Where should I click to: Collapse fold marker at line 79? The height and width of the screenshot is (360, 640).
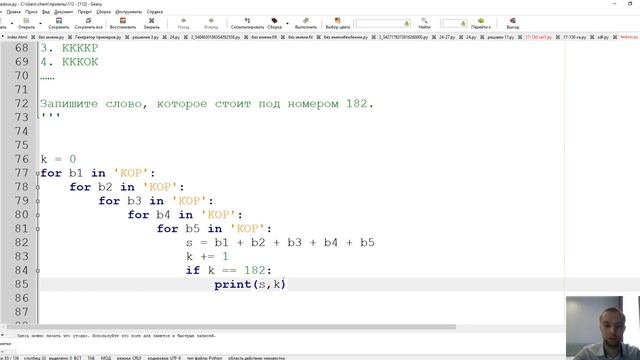point(38,201)
